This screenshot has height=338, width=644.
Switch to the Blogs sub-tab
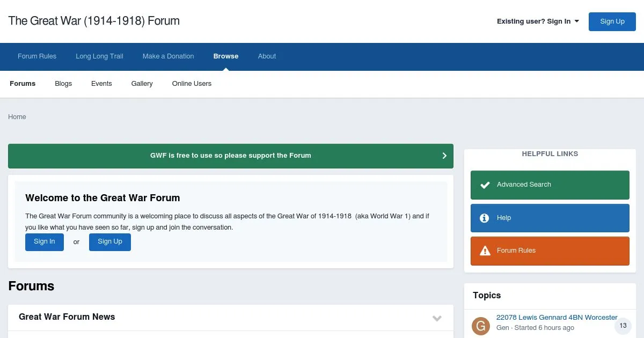pyautogui.click(x=63, y=84)
